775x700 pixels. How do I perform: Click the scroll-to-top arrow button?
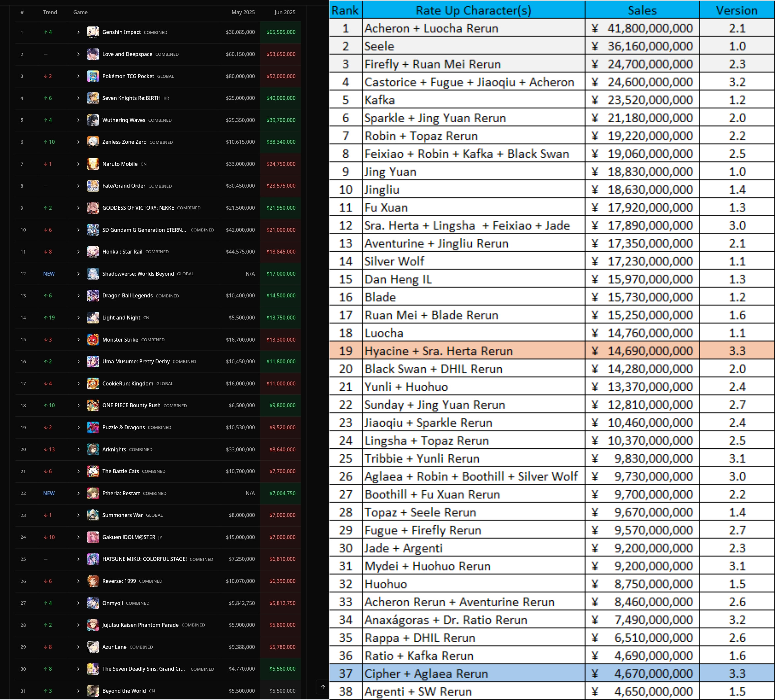coord(323,687)
